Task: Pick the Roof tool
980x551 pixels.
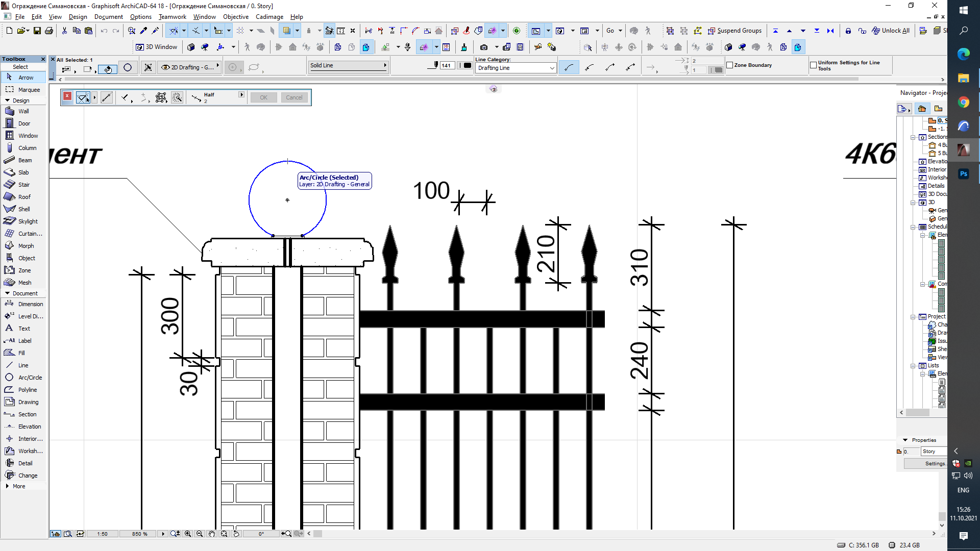Action: 23,197
